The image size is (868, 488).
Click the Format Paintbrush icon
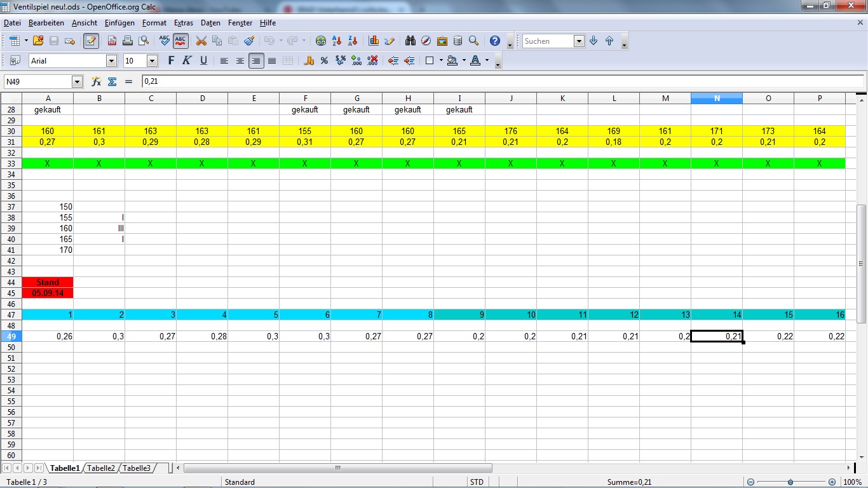coord(249,41)
